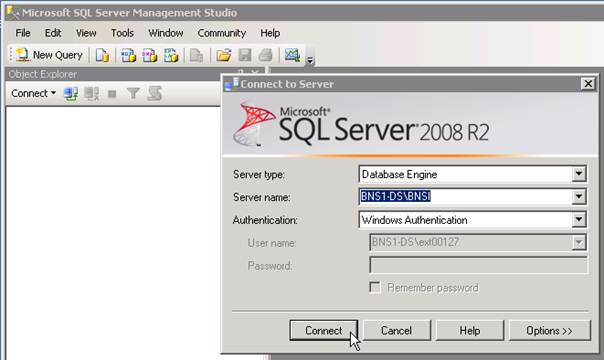
Task: Click the Windows Authentication combo box text
Action: 414,220
